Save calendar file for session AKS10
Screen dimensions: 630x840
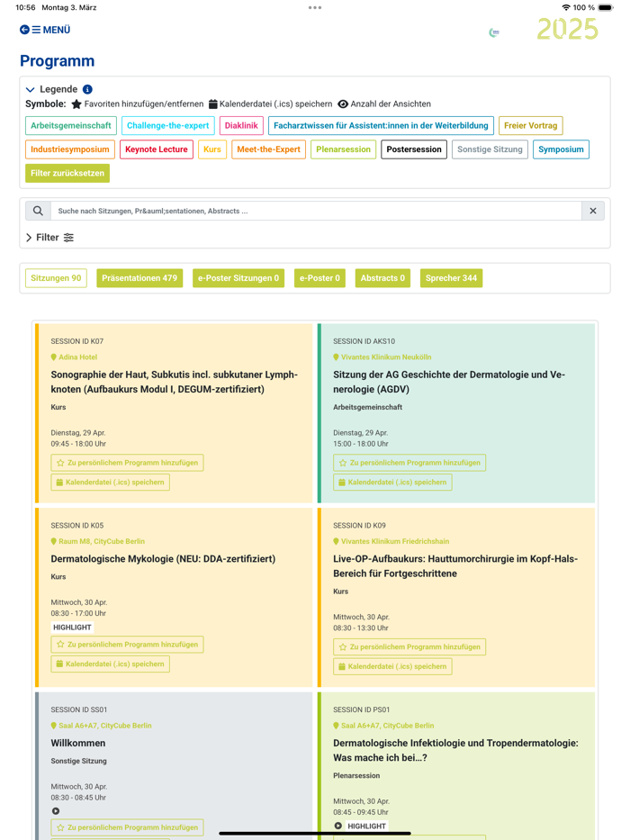[392, 483]
